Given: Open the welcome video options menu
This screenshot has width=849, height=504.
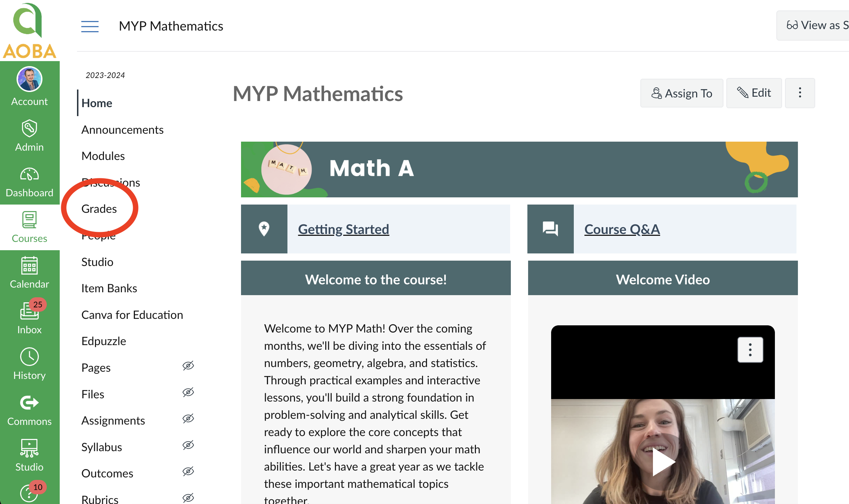Looking at the screenshot, I should point(750,349).
